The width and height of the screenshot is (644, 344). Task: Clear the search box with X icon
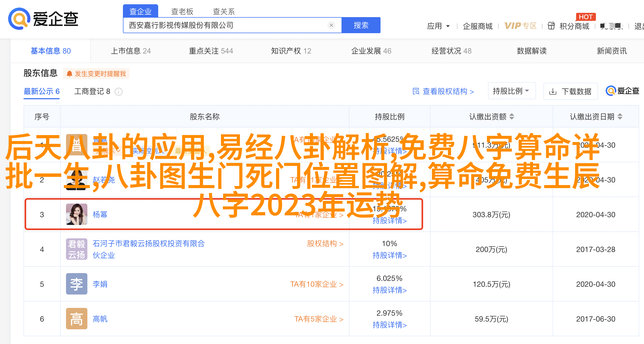[331, 25]
